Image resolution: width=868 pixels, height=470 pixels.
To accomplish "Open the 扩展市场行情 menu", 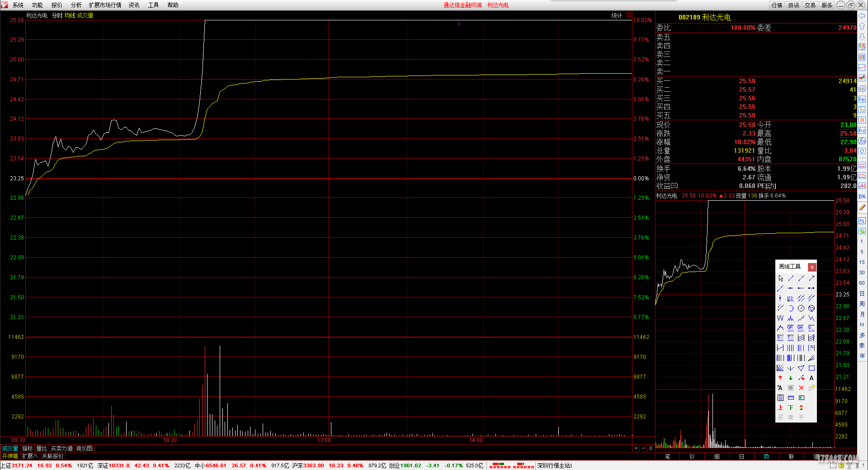I will coord(105,5).
